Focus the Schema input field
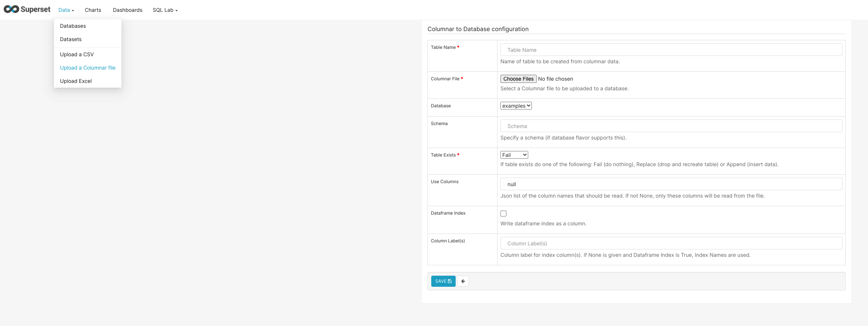 [x=671, y=126]
